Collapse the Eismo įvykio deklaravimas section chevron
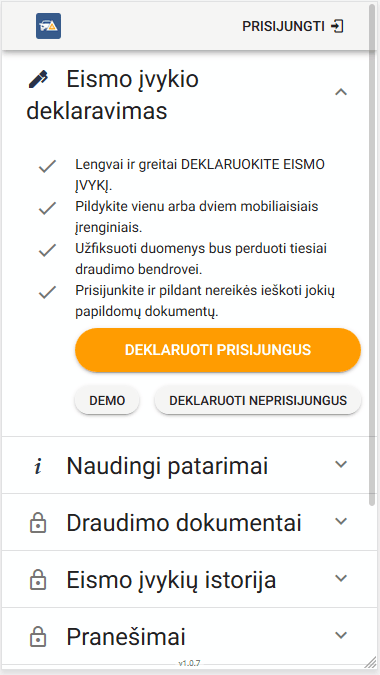 click(x=341, y=92)
